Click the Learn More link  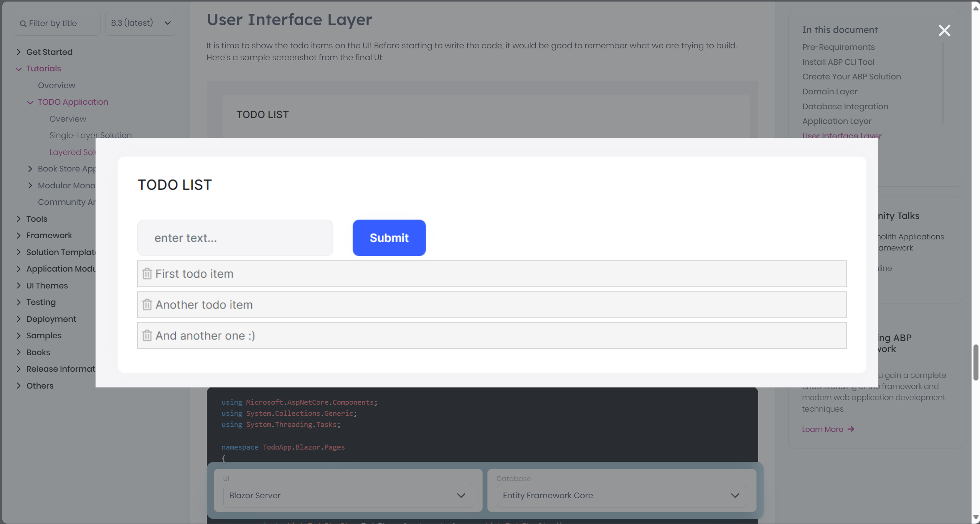[822, 429]
